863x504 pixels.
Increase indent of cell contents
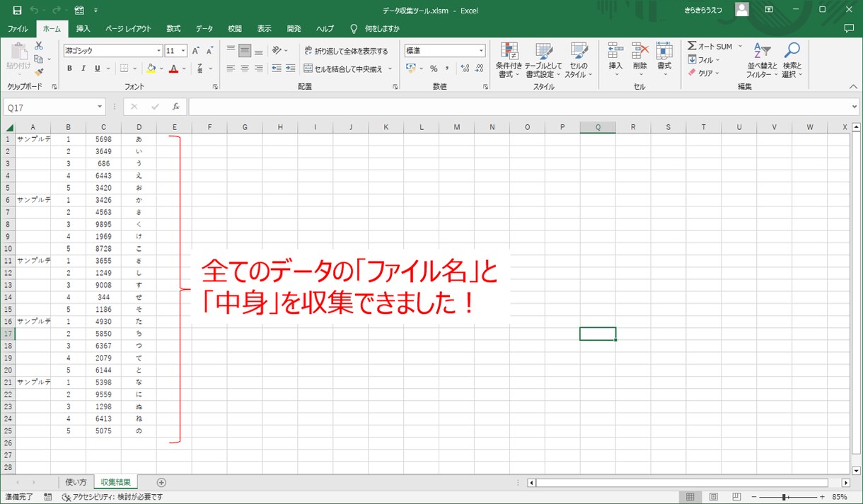[290, 69]
